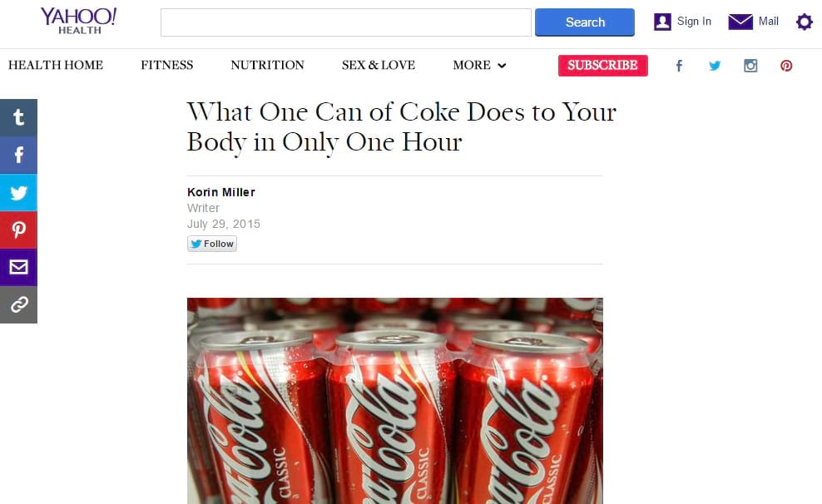This screenshot has width=822, height=504.
Task: Open settings gear icon in header
Action: 805,22
